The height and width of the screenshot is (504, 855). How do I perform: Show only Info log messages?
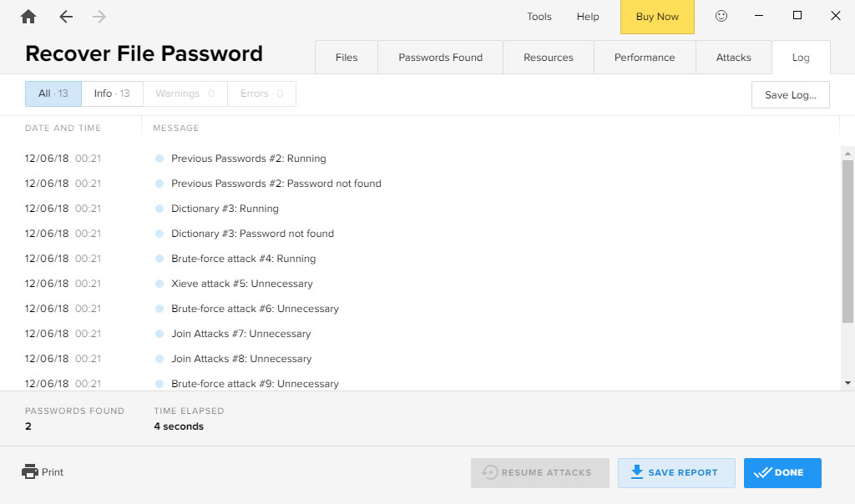pyautogui.click(x=112, y=93)
